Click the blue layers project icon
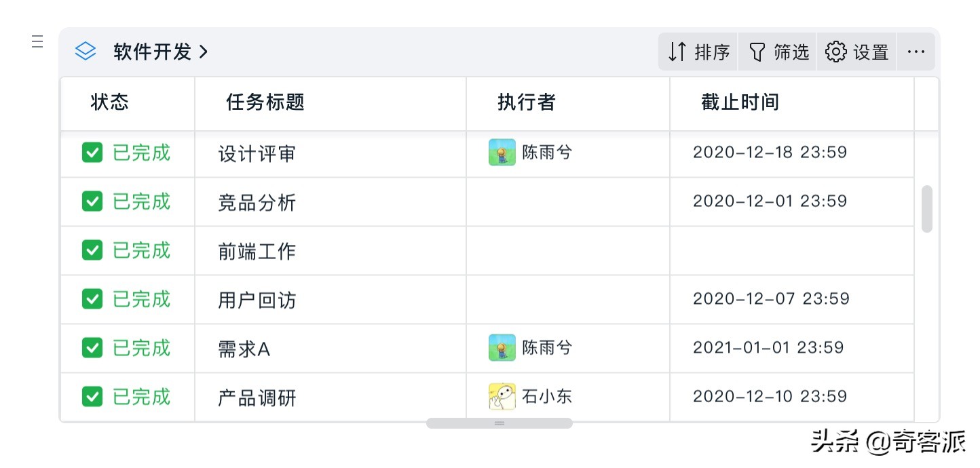Viewport: 980px width, 468px height. 86,52
